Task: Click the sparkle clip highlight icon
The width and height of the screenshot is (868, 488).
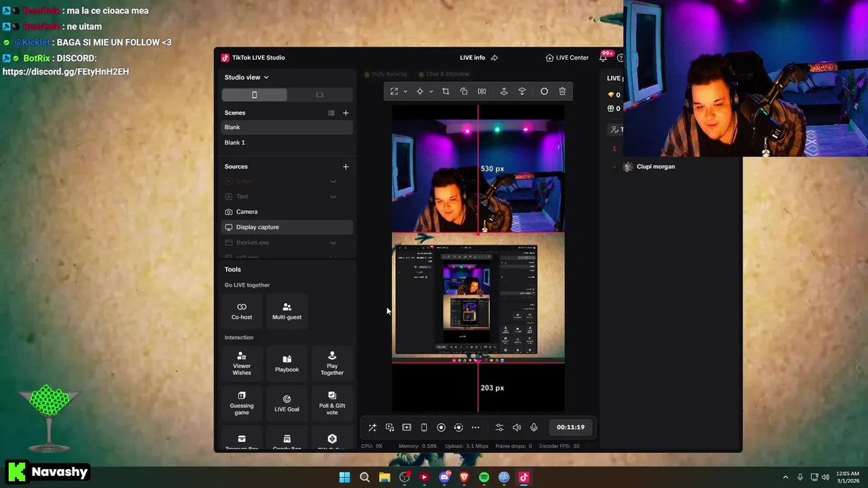Action: 407,428
